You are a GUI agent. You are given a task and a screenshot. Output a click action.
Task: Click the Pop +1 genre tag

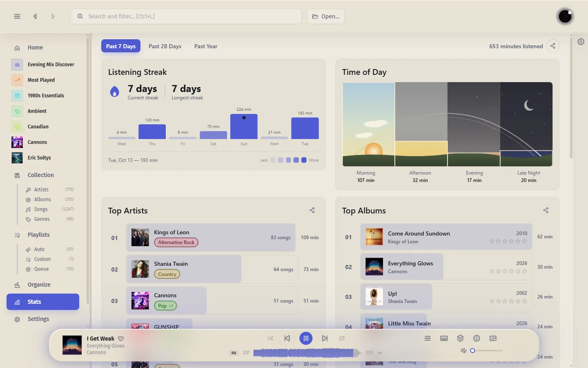tap(165, 306)
